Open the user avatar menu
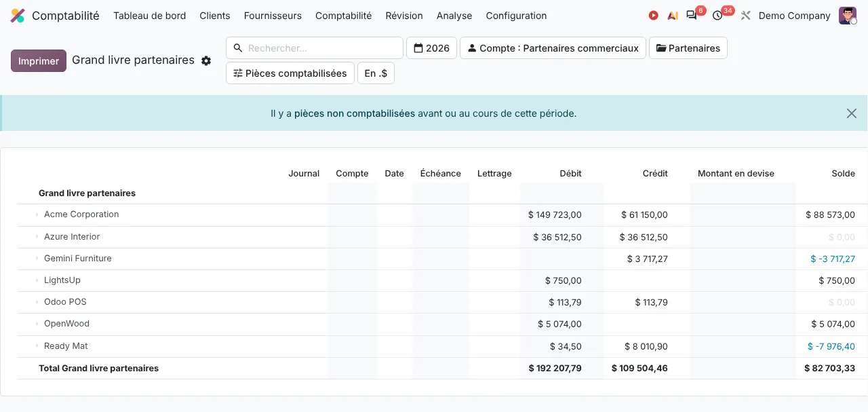 click(x=848, y=16)
